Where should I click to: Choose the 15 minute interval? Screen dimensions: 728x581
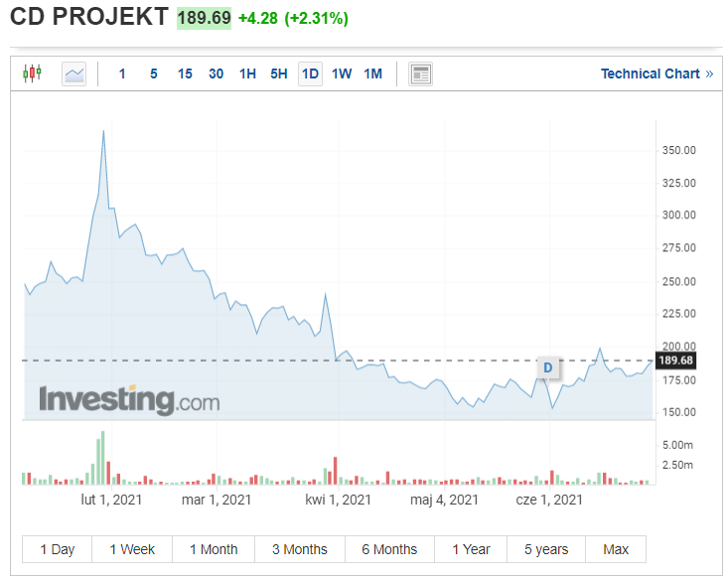185,73
